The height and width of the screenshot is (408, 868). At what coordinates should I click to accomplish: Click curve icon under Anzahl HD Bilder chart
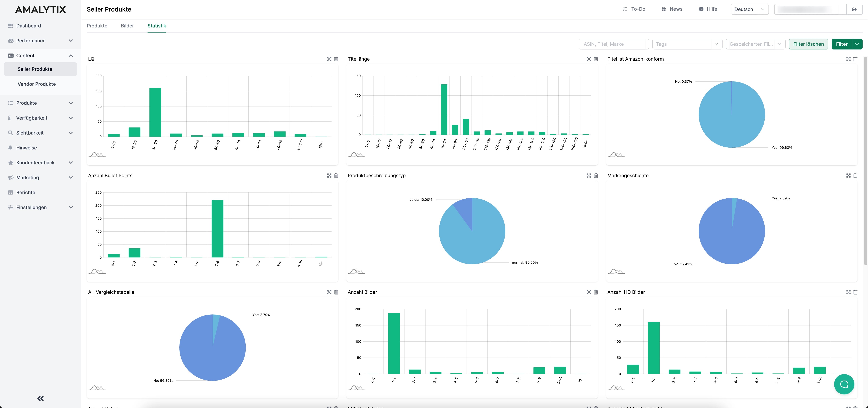616,388
